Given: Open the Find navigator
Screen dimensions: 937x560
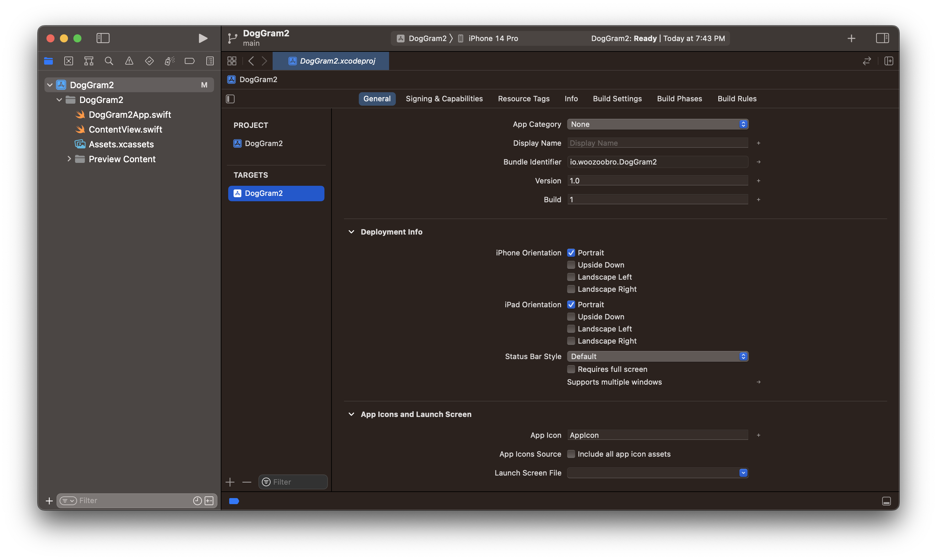Looking at the screenshot, I should click(109, 61).
